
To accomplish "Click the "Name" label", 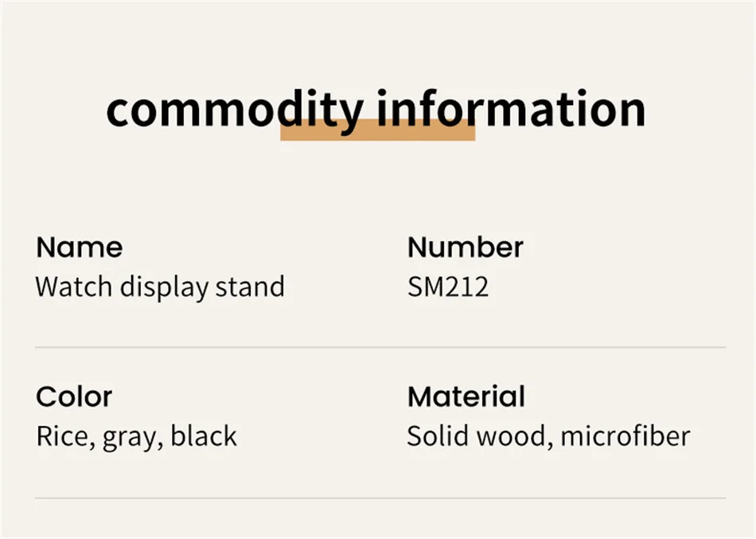I will tap(80, 248).
